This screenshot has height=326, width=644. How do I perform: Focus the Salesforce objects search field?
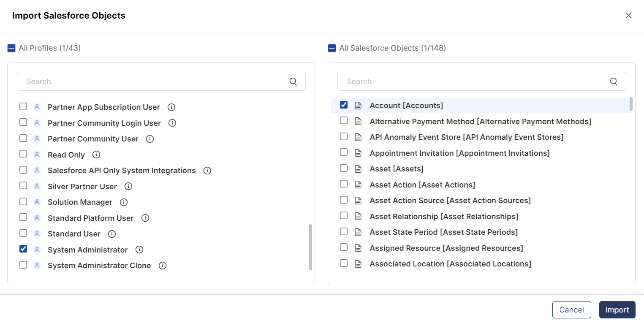(482, 81)
